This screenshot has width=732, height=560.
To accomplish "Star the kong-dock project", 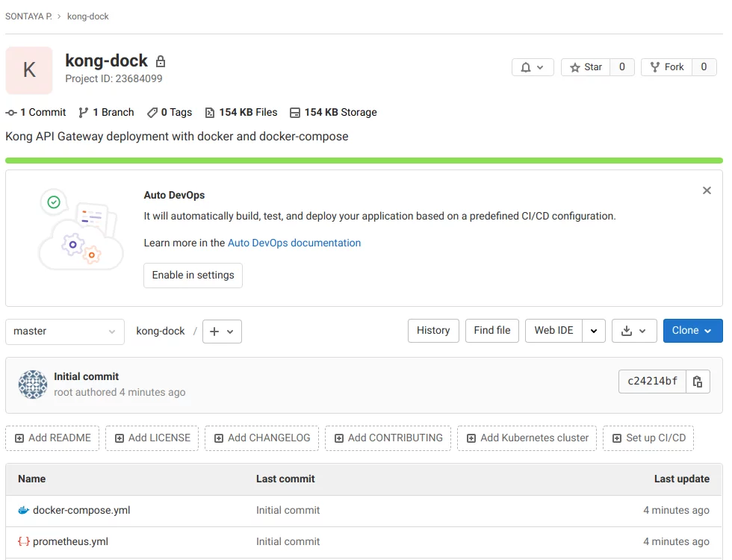I will point(586,66).
